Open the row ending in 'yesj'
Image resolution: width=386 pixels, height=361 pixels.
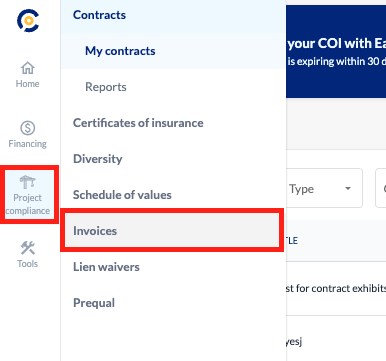pyautogui.click(x=336, y=341)
